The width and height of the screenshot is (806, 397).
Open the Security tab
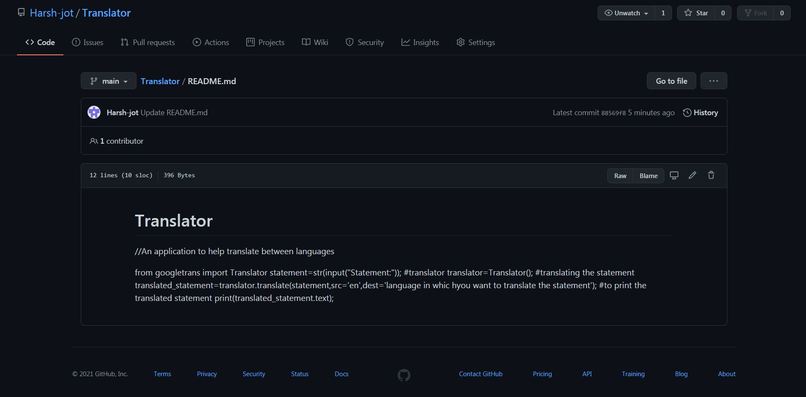click(364, 43)
